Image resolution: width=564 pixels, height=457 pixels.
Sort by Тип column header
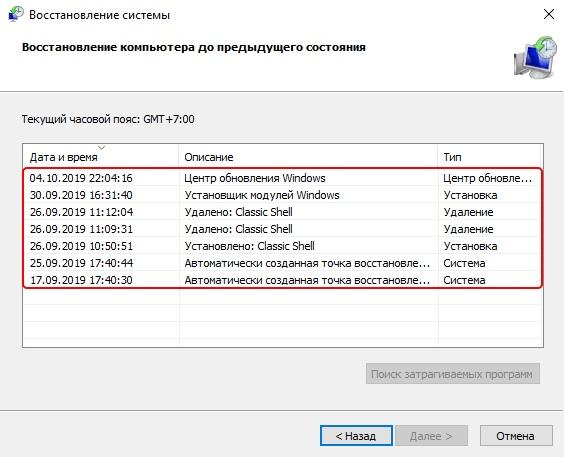point(490,157)
